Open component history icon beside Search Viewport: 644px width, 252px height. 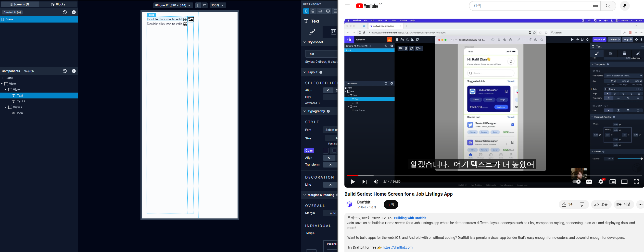64,71
